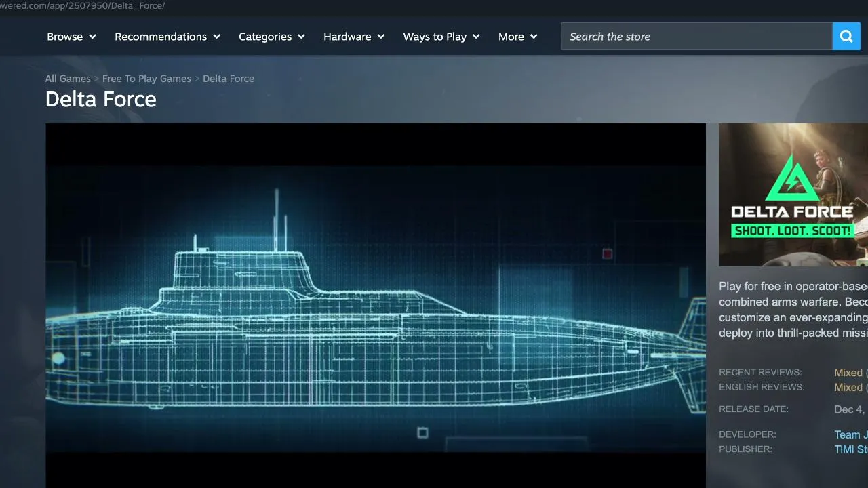Screen dimensions: 868x488
Task: Click the Search the store field
Action: (696, 37)
